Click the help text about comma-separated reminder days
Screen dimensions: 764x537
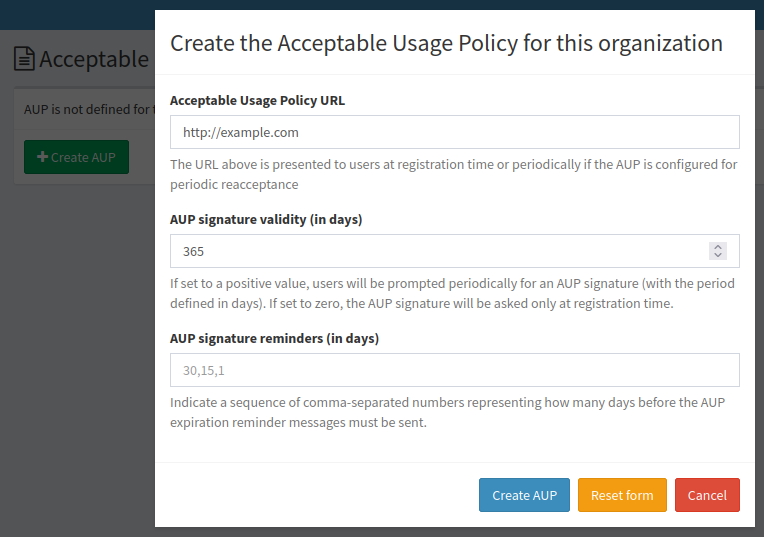447,412
